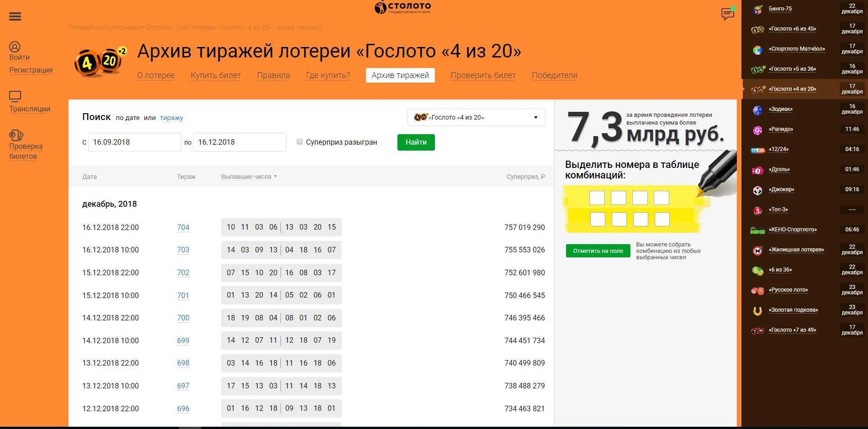Click the Жилищная лотерея icon
The image size is (868, 429).
tap(758, 251)
